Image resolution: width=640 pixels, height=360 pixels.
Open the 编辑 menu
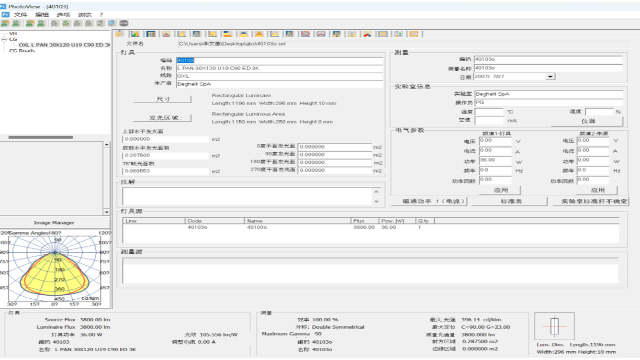point(42,14)
